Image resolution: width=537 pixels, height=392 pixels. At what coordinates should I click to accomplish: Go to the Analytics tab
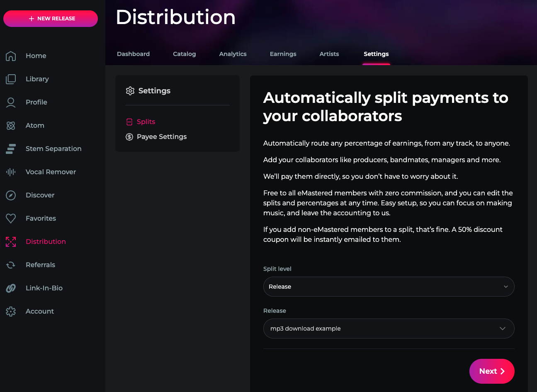(x=233, y=54)
